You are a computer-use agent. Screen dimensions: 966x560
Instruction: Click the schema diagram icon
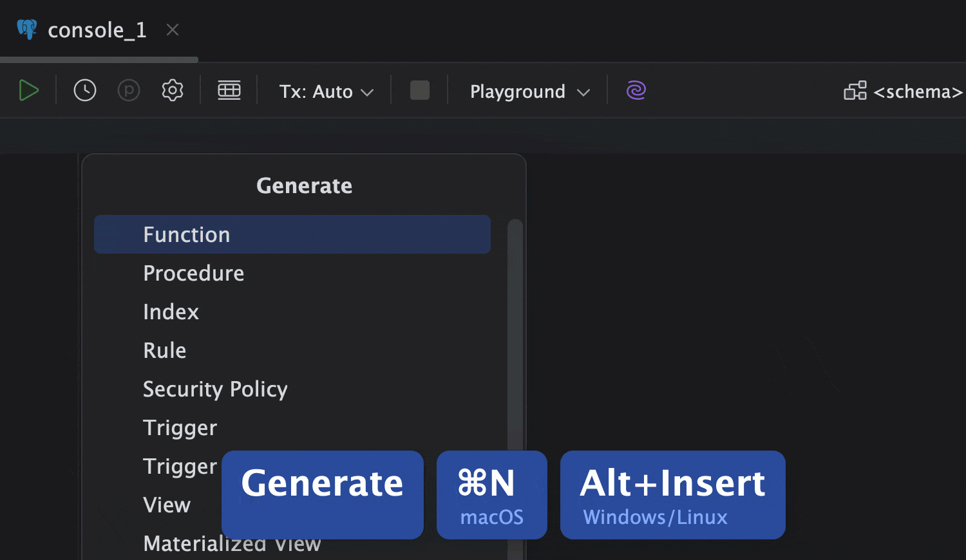tap(855, 91)
